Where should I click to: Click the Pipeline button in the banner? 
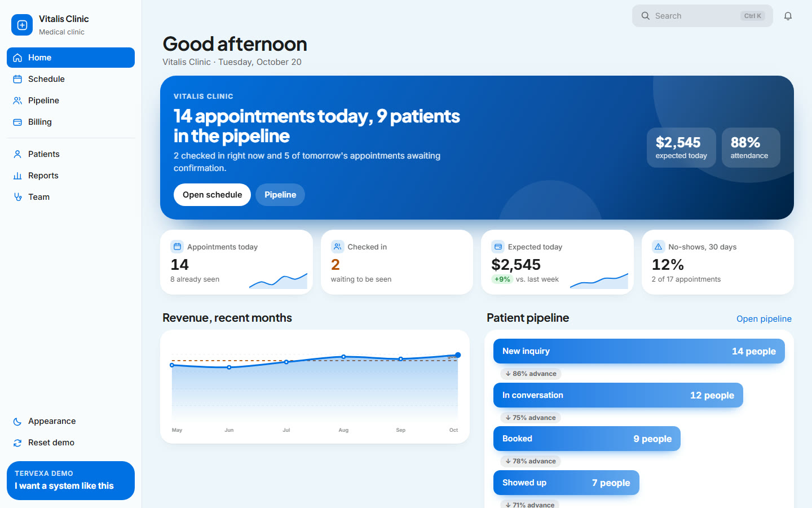(280, 195)
